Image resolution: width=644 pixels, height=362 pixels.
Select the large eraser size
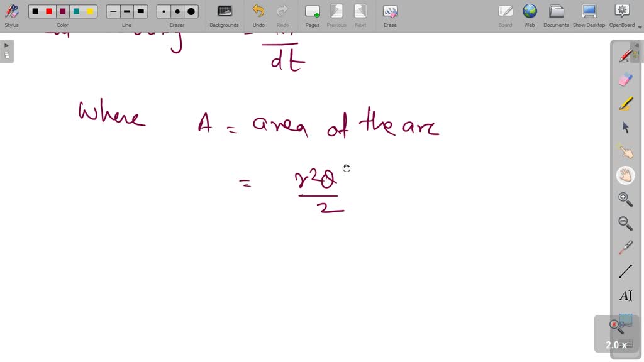[x=191, y=11]
